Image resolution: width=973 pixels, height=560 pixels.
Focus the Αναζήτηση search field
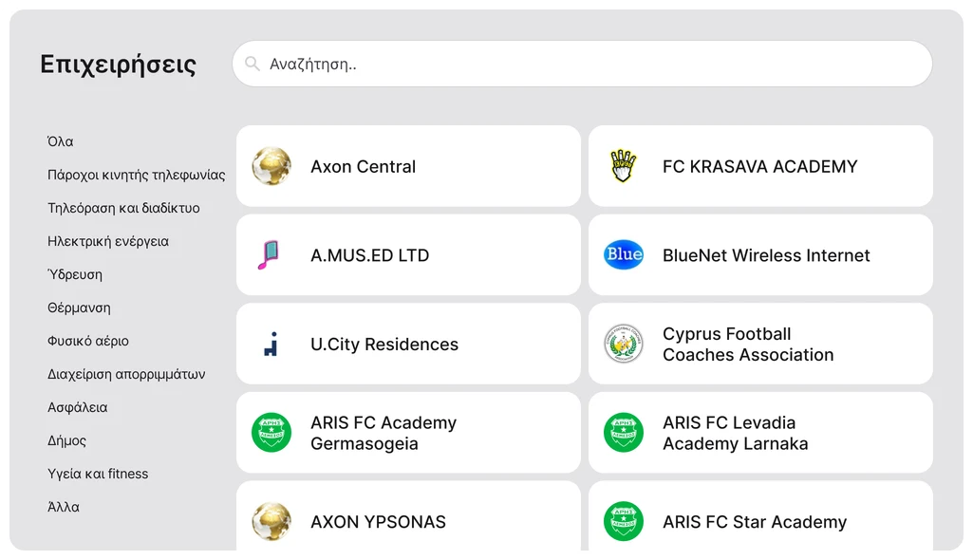pyautogui.click(x=589, y=65)
